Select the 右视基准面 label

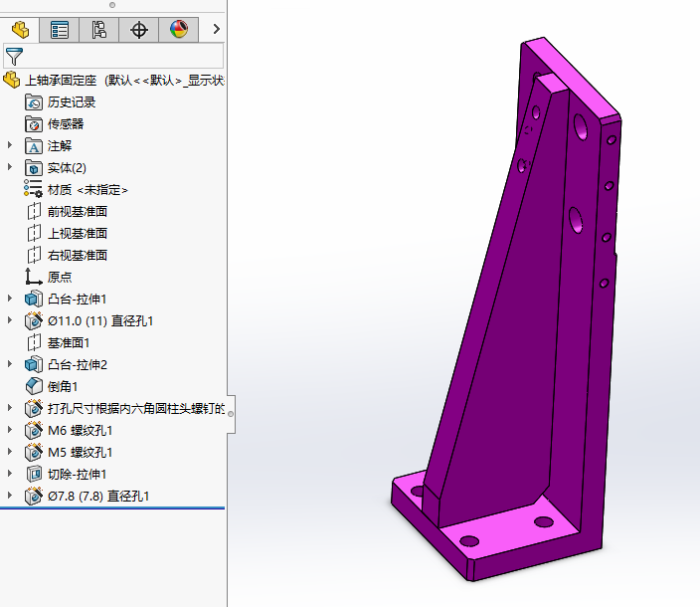pyautogui.click(x=78, y=255)
